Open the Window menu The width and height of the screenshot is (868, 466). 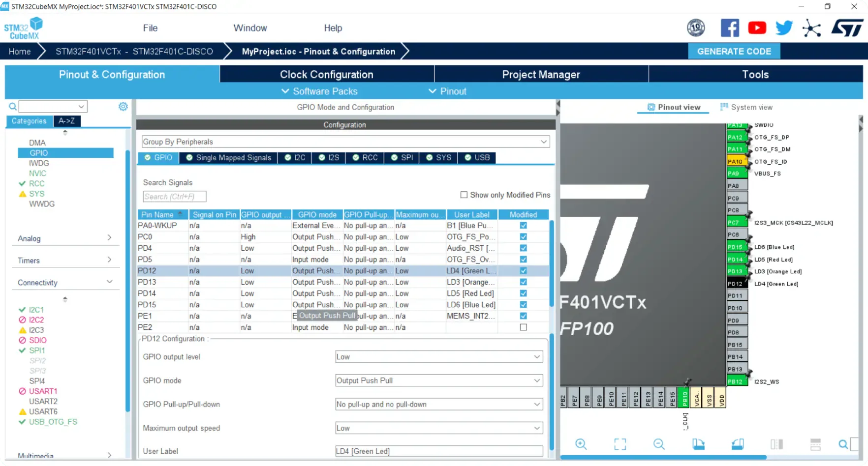coord(250,28)
